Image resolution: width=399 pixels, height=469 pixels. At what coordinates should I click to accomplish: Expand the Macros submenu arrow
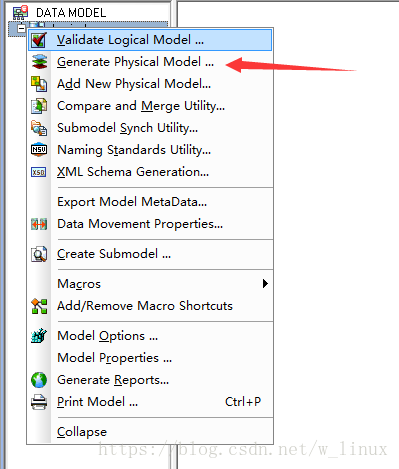pyautogui.click(x=265, y=284)
